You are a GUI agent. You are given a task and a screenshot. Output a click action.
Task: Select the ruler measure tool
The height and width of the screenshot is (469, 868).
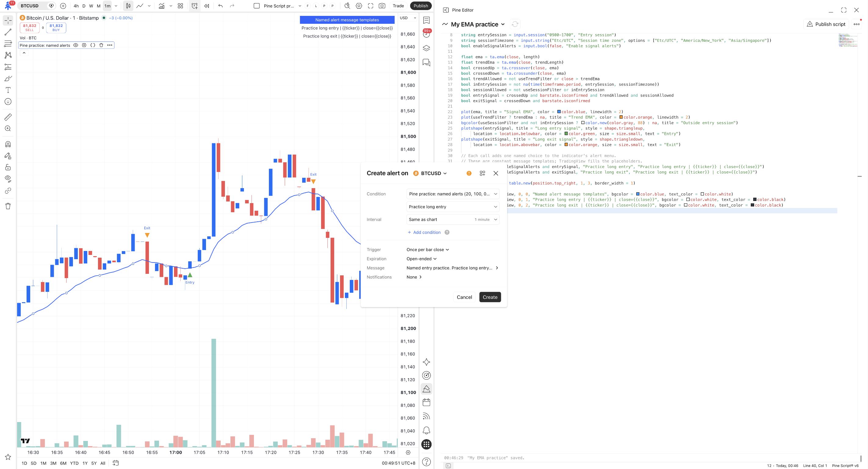click(x=8, y=117)
